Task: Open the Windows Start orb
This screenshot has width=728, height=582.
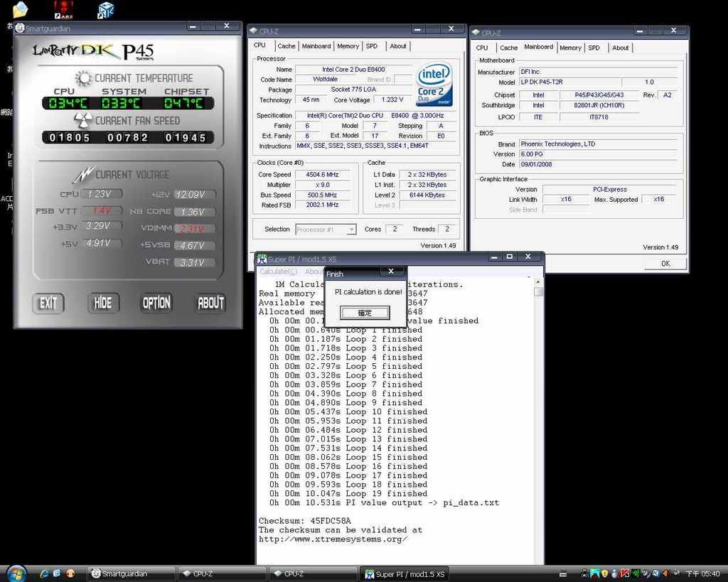Action: 16,573
